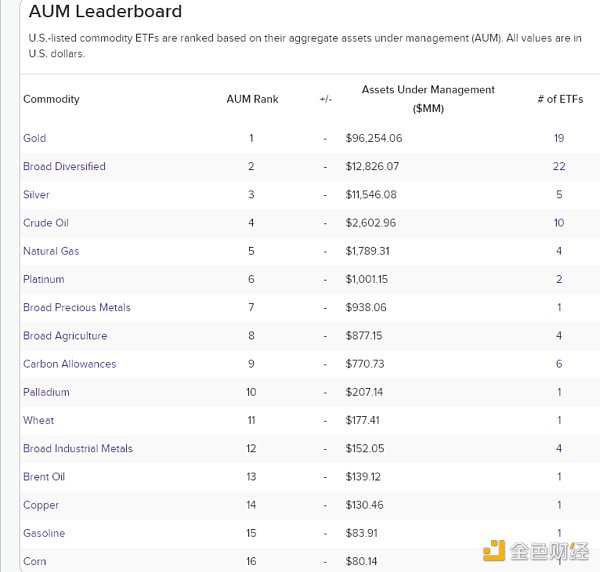Click the Palladium commodity link

tap(45, 392)
